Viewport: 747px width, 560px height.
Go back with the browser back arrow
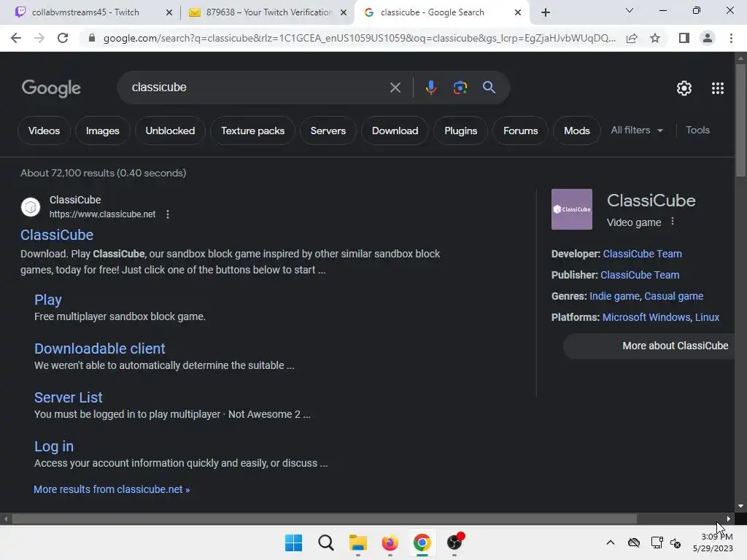tap(16, 38)
